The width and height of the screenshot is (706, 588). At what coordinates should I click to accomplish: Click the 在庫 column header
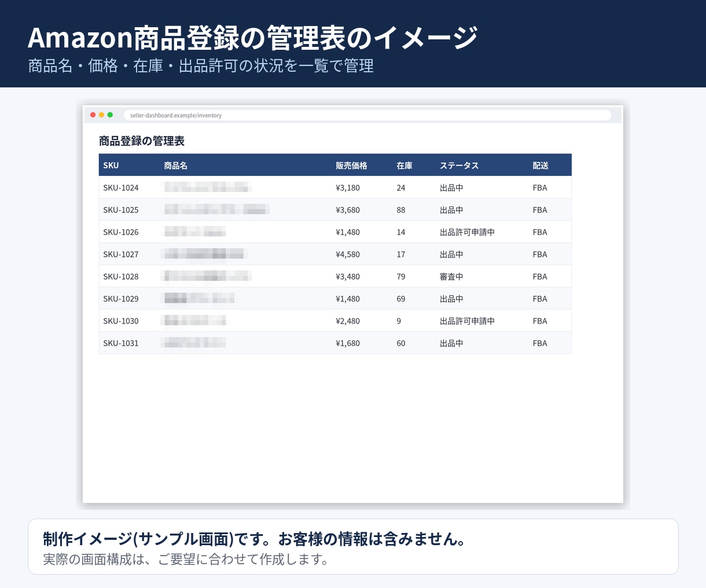click(x=405, y=166)
